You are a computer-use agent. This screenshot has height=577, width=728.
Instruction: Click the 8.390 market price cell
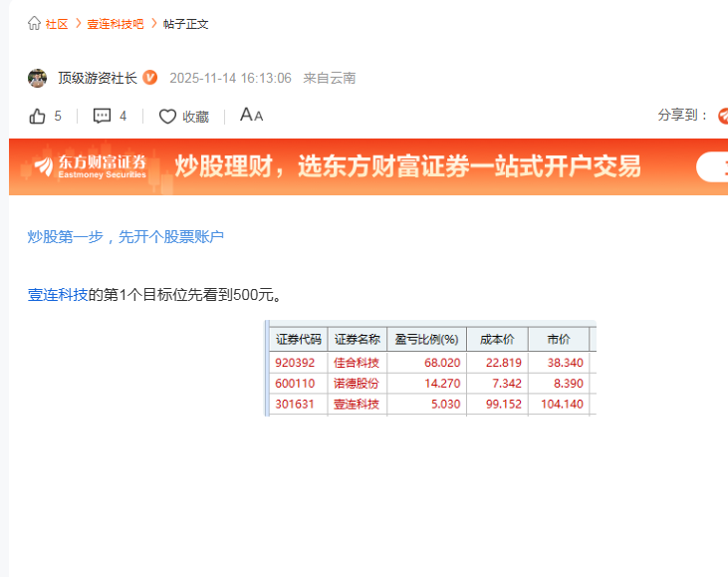pos(569,384)
